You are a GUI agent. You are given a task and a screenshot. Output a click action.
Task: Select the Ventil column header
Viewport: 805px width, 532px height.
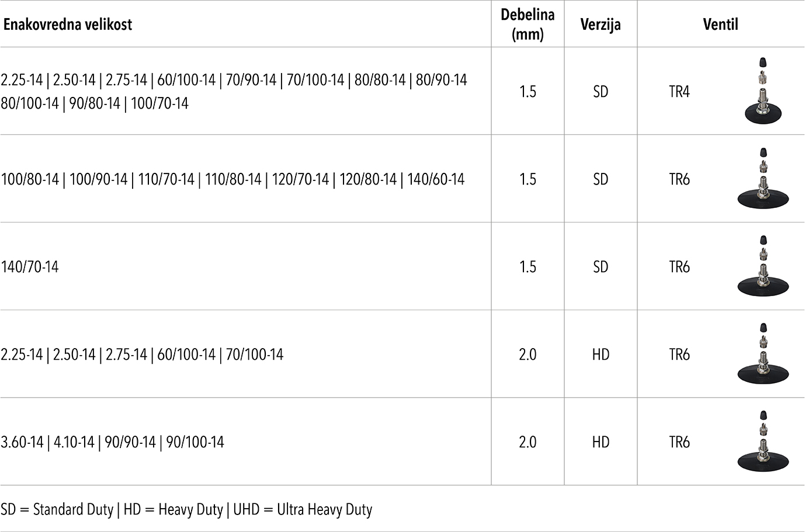pos(720,25)
